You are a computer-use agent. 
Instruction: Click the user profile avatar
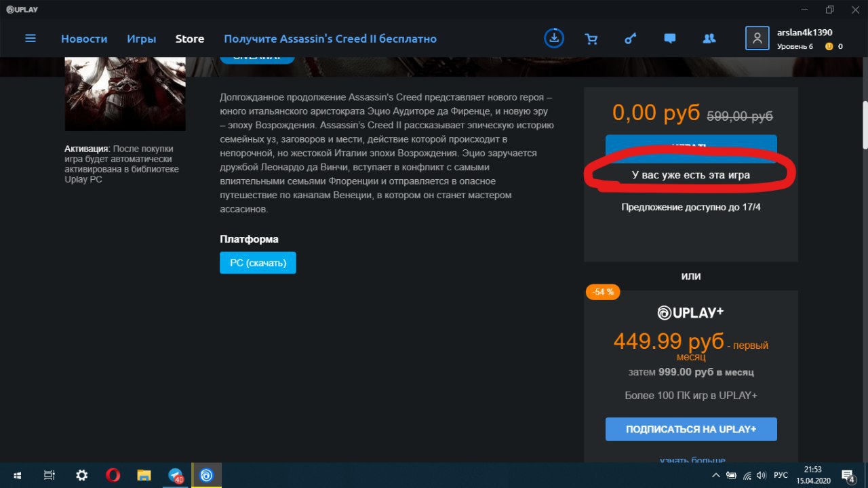[757, 38]
